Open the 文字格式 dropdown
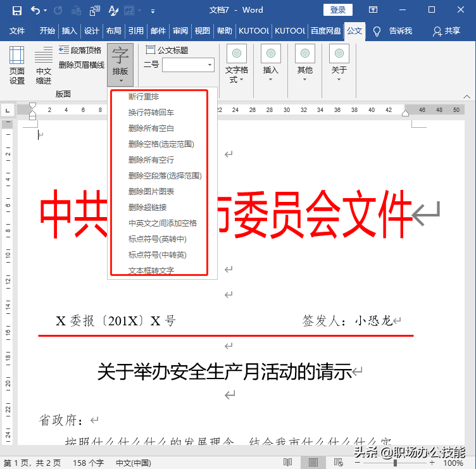Viewport: 476px width, 469px height. pos(237,64)
